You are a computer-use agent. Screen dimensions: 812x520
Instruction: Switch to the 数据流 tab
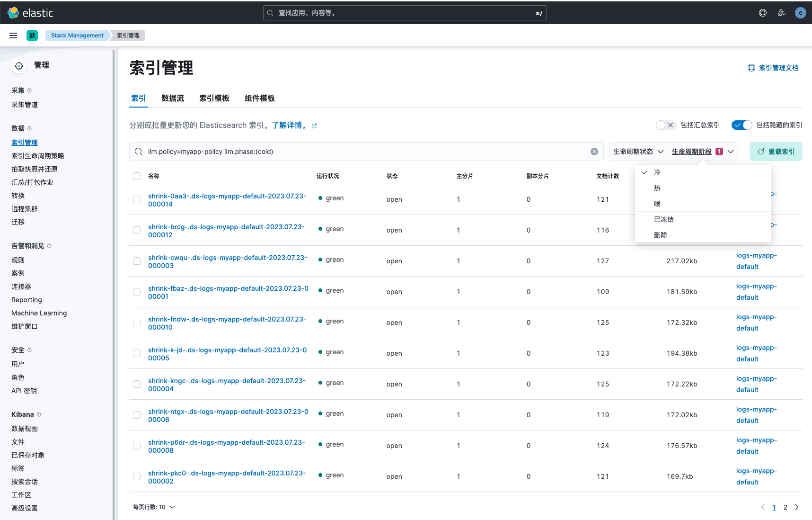click(x=173, y=98)
